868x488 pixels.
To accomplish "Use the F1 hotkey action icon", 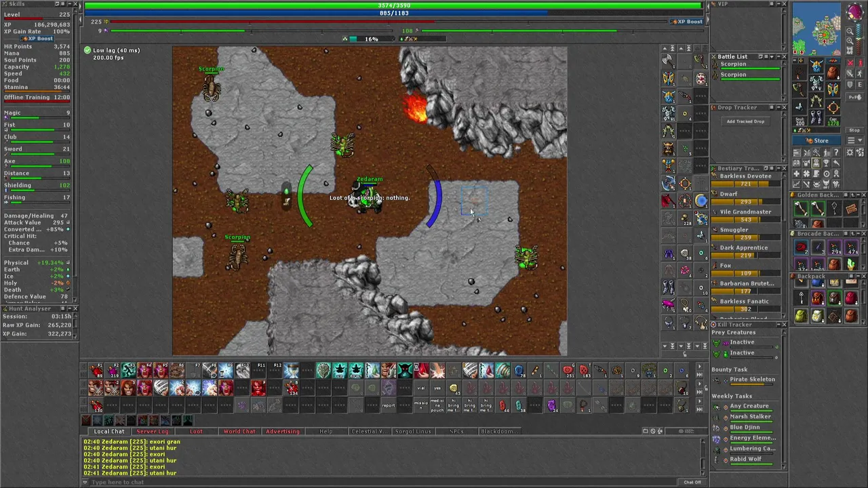I will point(96,370).
